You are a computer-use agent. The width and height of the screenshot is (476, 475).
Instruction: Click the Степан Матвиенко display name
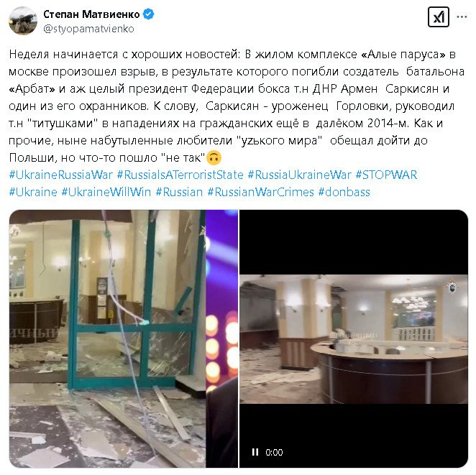91,14
